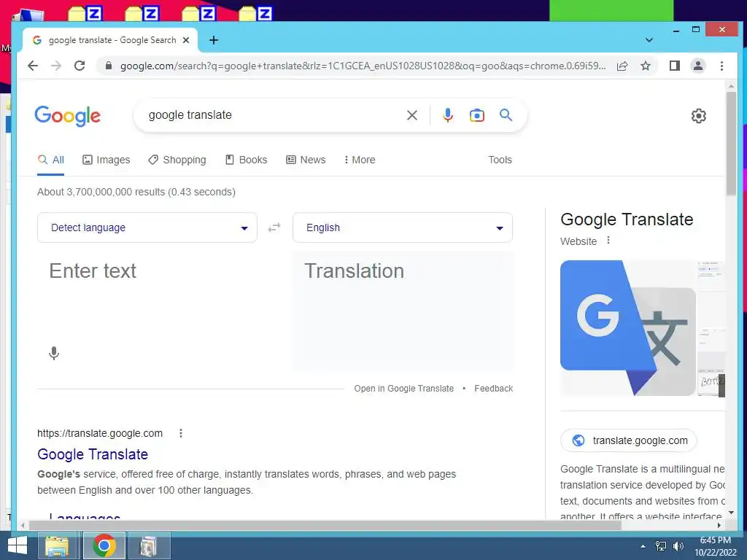Click the results count text
The width and height of the screenshot is (747, 560).
136,192
